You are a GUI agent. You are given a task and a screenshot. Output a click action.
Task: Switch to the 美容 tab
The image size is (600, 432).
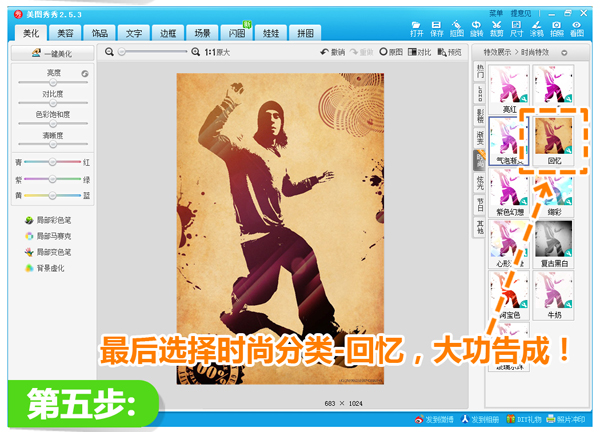pos(64,33)
